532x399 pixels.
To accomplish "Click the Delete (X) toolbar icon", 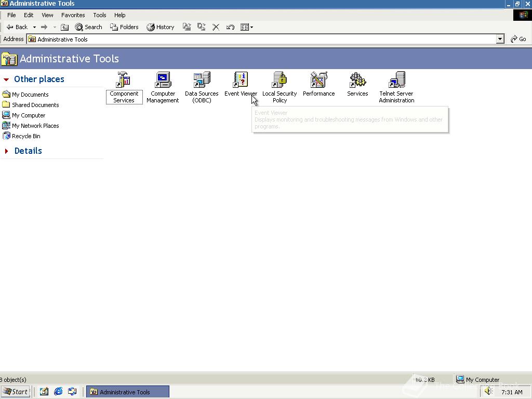I will tap(216, 27).
